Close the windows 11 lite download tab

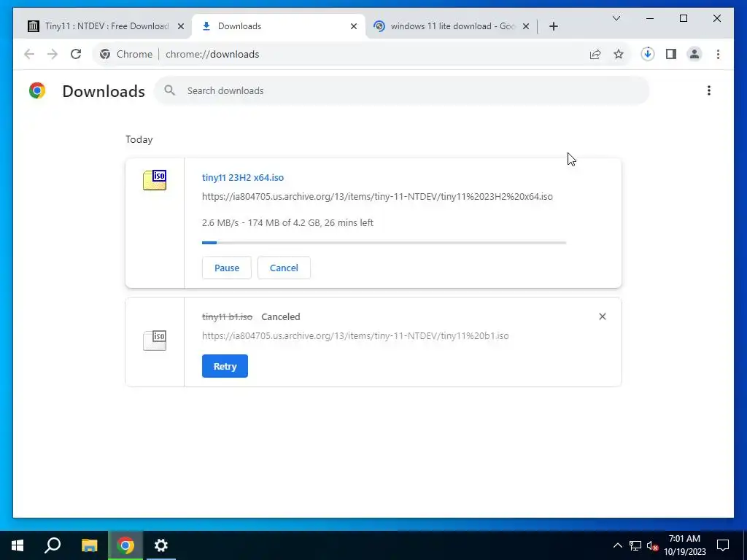point(526,27)
